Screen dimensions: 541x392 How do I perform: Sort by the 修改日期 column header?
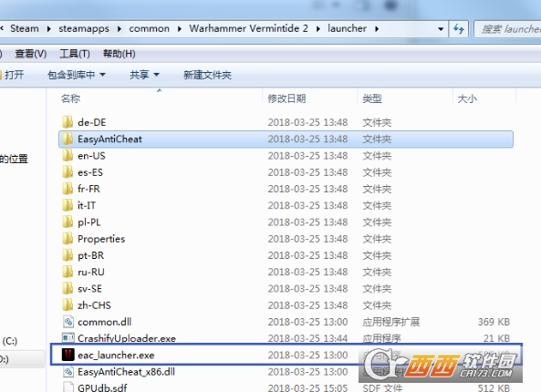coord(286,99)
